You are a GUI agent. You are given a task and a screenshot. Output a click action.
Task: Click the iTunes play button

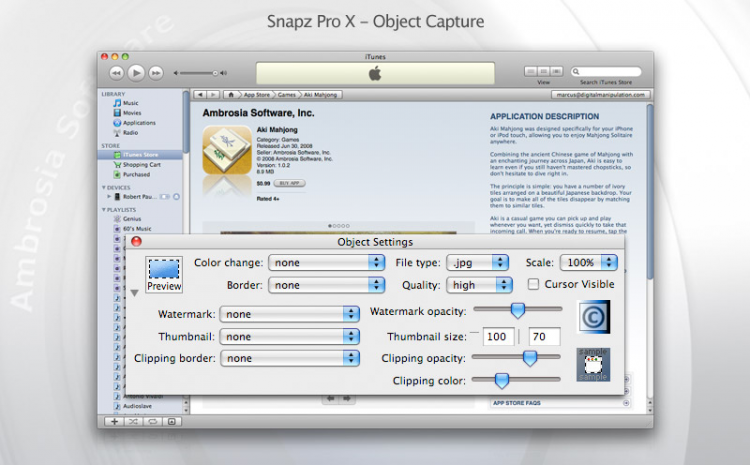pos(136,73)
